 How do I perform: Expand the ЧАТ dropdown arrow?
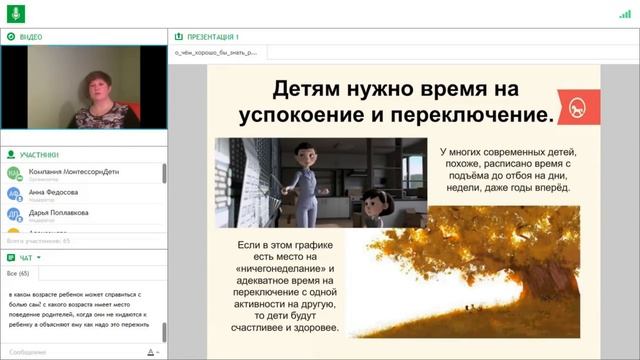pyautogui.click(x=39, y=258)
